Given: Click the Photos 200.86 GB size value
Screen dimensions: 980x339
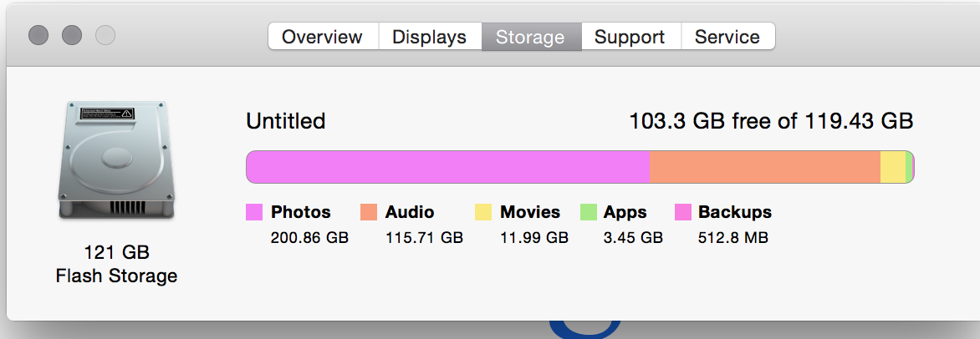Looking at the screenshot, I should point(309,238).
